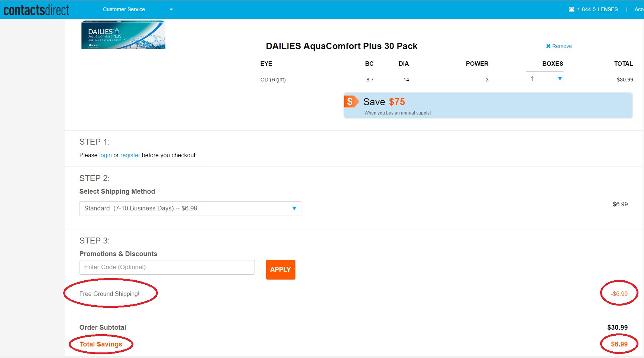This screenshot has height=358, width=644.
Task: Click the $30.99 line item total
Action: click(x=625, y=80)
